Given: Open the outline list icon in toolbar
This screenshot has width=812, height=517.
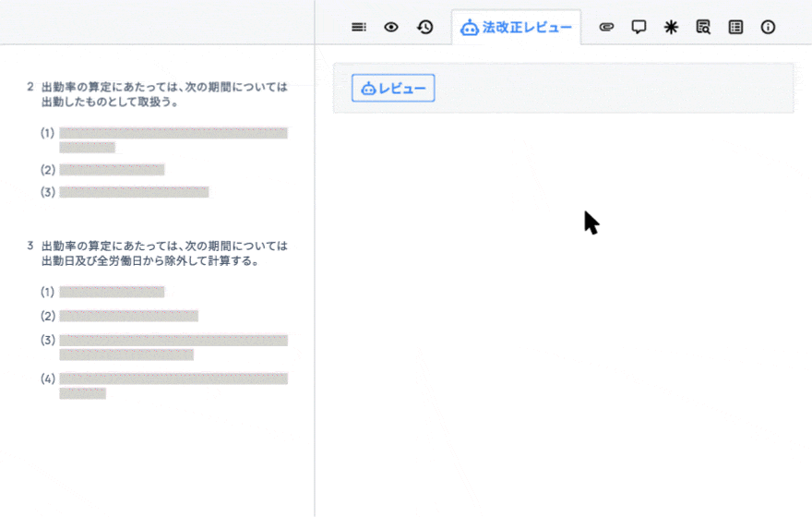Looking at the screenshot, I should coord(359,28).
